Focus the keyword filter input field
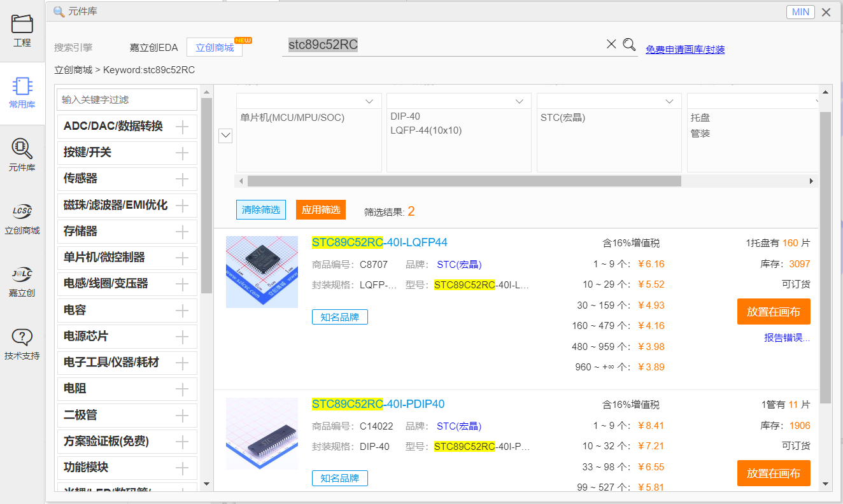The height and width of the screenshot is (504, 843). click(127, 100)
